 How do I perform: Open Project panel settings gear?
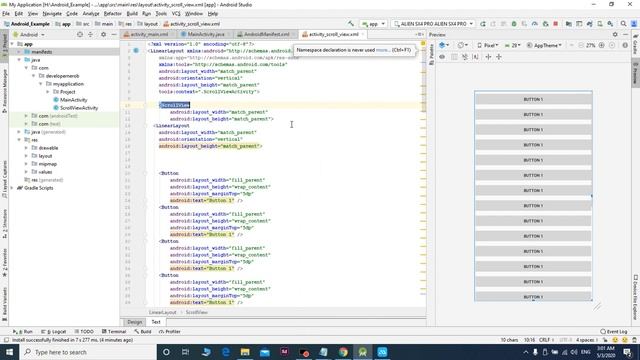(103, 35)
